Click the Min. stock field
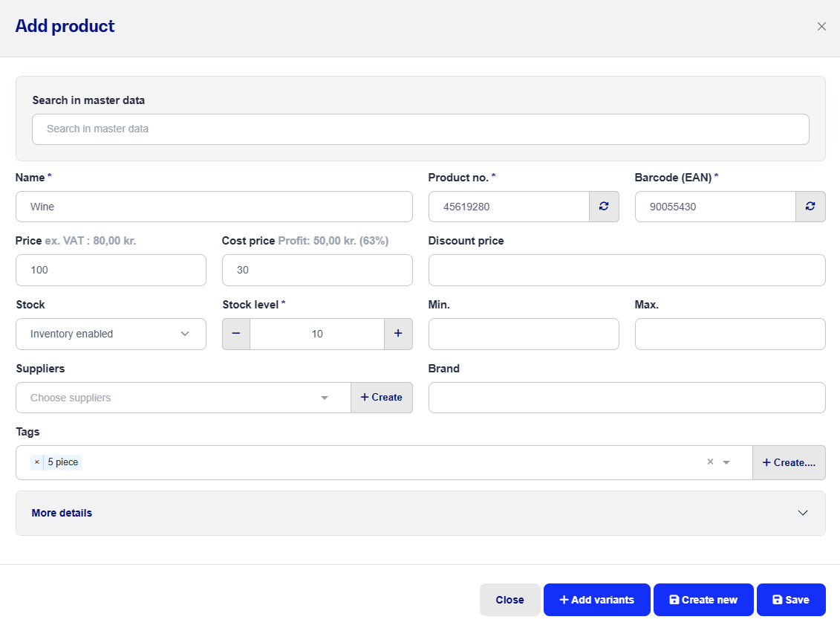Viewport: 840px width, 631px height. [524, 334]
